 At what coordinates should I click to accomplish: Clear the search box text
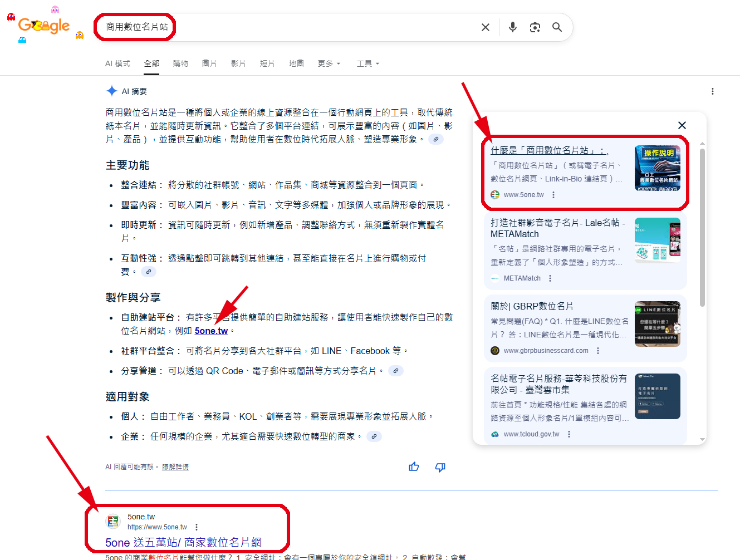click(485, 27)
